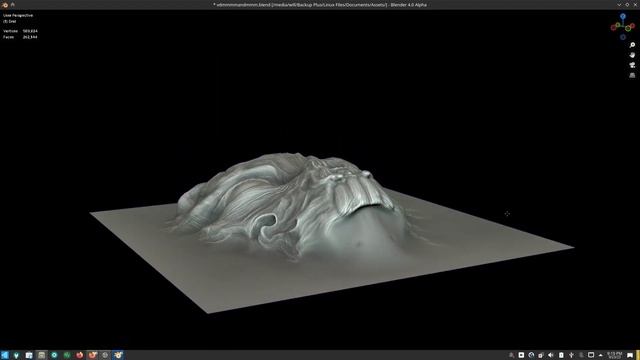
Task: Click the notifications icon beside the clock
Action: (x=630, y=355)
